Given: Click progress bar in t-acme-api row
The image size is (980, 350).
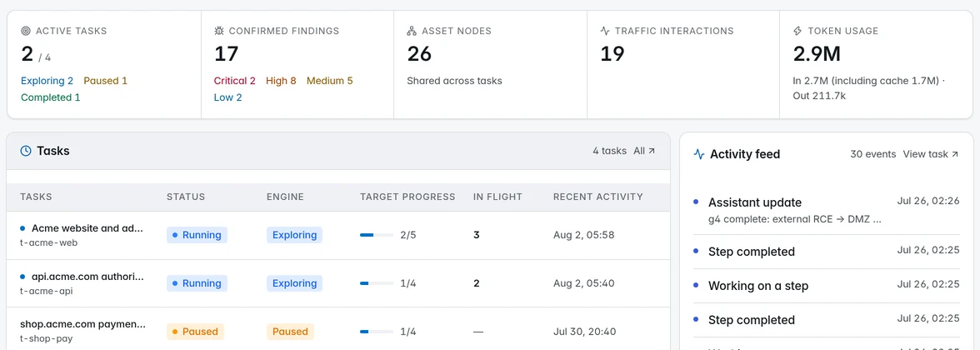Looking at the screenshot, I should click(x=377, y=283).
